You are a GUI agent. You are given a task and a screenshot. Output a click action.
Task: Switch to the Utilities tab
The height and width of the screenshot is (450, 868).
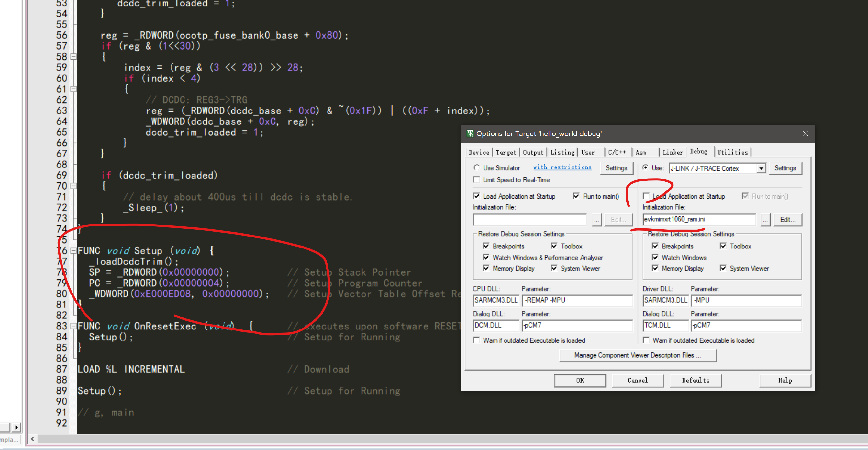click(x=732, y=153)
